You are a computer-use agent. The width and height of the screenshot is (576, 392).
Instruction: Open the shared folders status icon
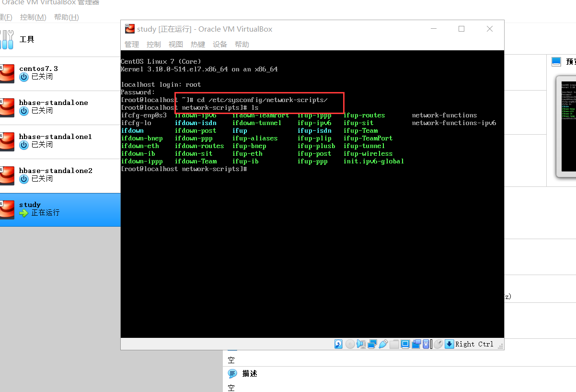[394, 344]
